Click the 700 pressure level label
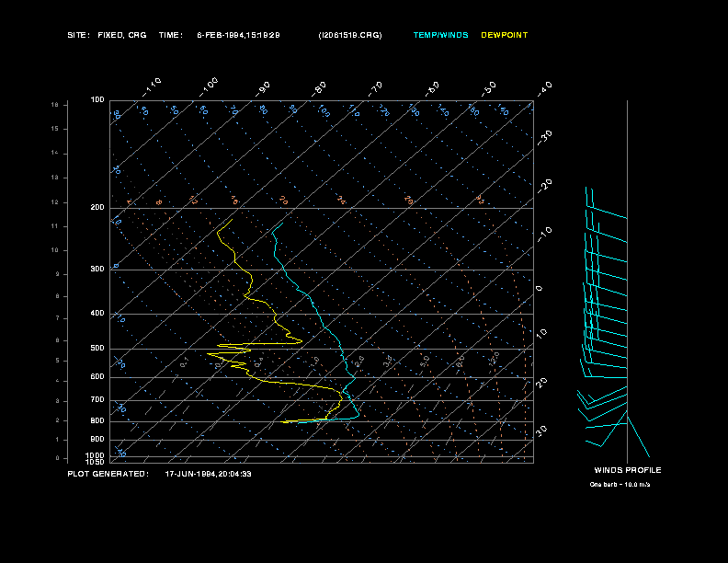This screenshot has height=563, width=728. 97,400
